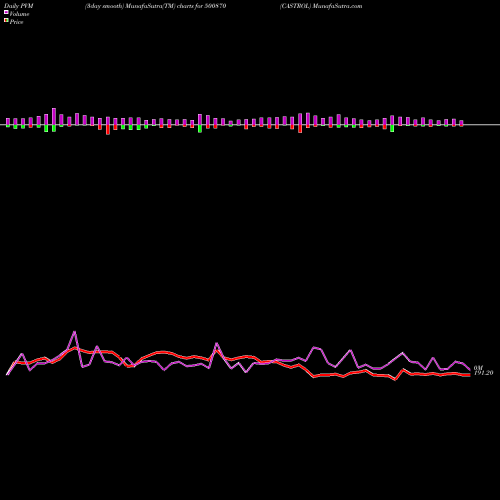
Task: Select the Volume legend label
Action: (x=19, y=14)
